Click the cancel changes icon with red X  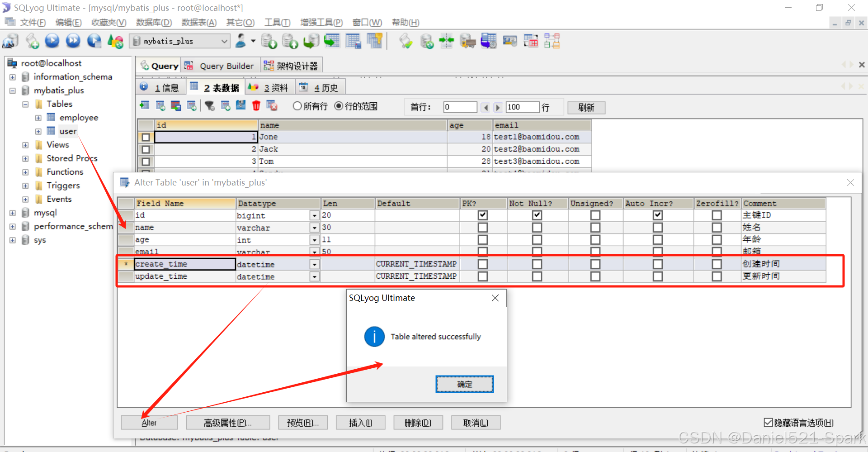272,106
